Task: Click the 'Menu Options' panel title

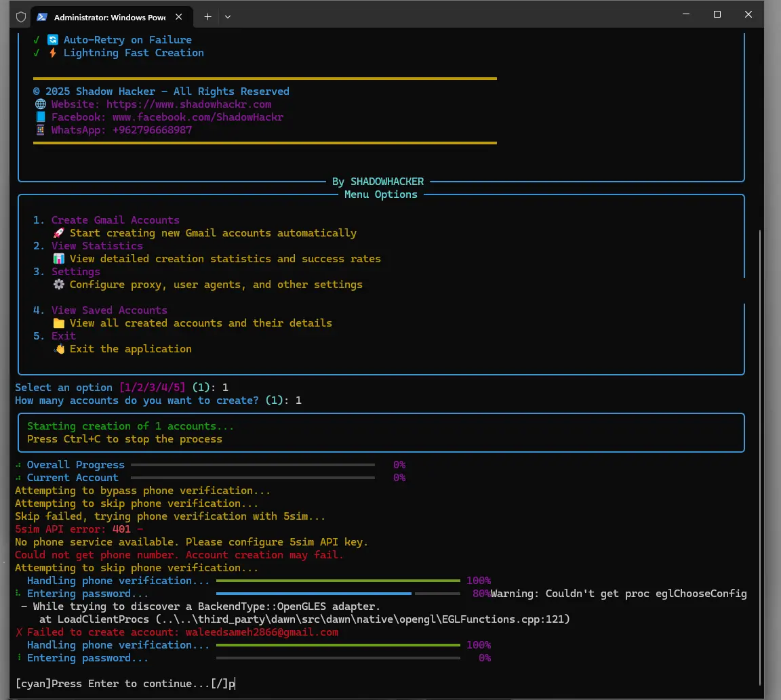Action: point(381,194)
